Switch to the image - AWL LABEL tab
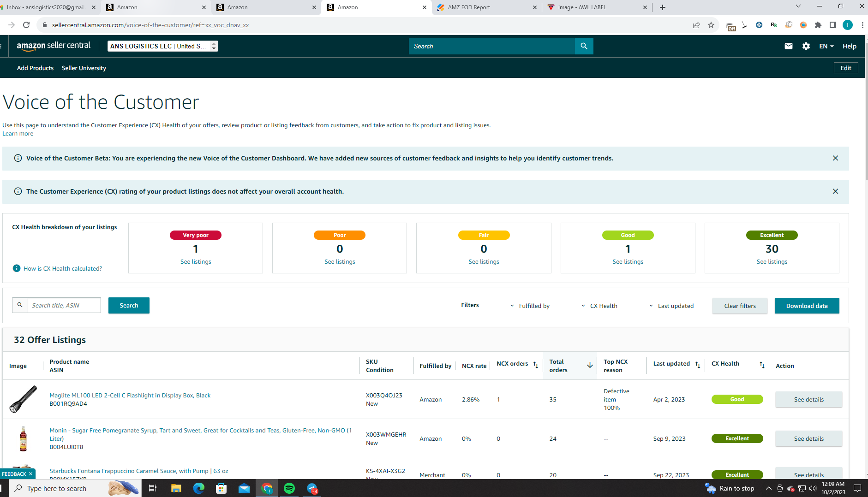Image resolution: width=868 pixels, height=497 pixels. click(x=597, y=7)
